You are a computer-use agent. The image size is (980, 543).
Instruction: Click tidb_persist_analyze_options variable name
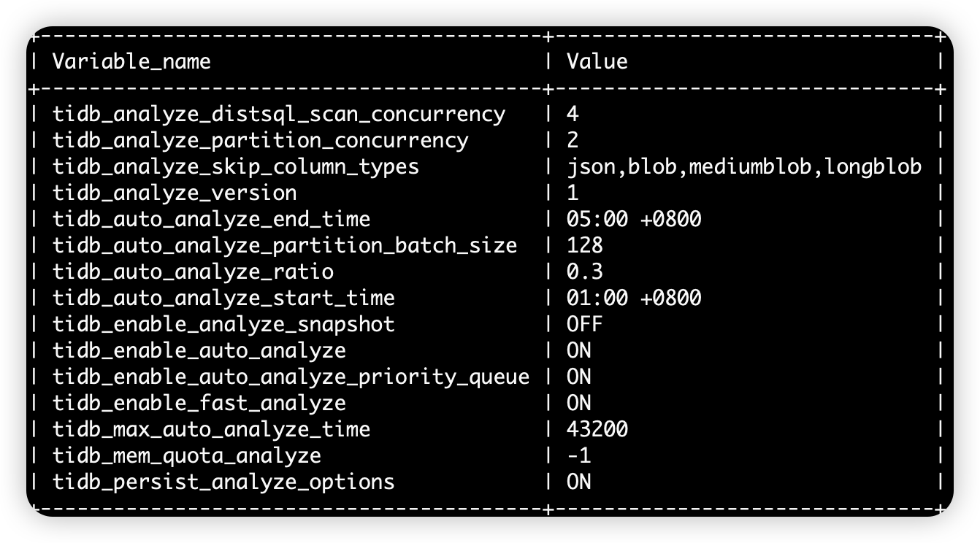223,482
